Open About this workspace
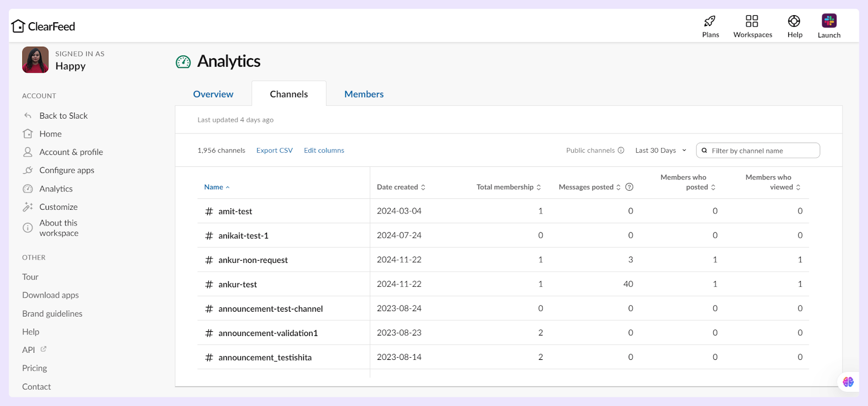 (x=59, y=228)
